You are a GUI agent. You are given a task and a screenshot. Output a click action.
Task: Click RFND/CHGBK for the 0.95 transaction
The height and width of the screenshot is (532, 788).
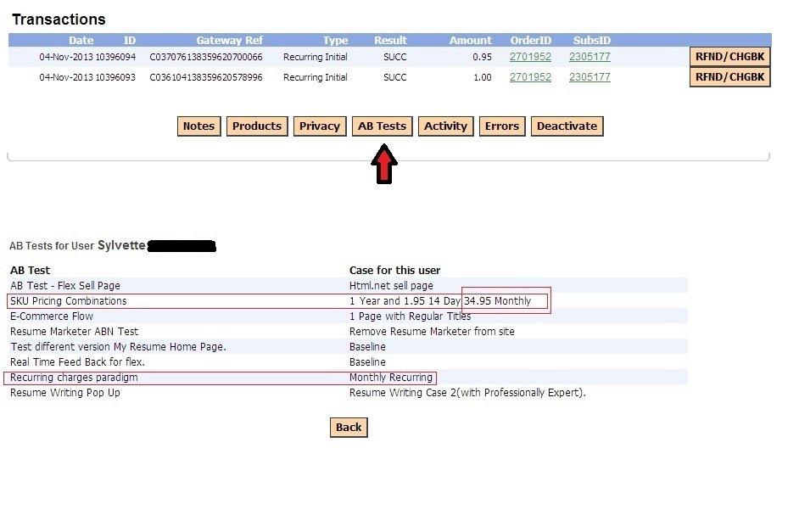[x=729, y=56]
